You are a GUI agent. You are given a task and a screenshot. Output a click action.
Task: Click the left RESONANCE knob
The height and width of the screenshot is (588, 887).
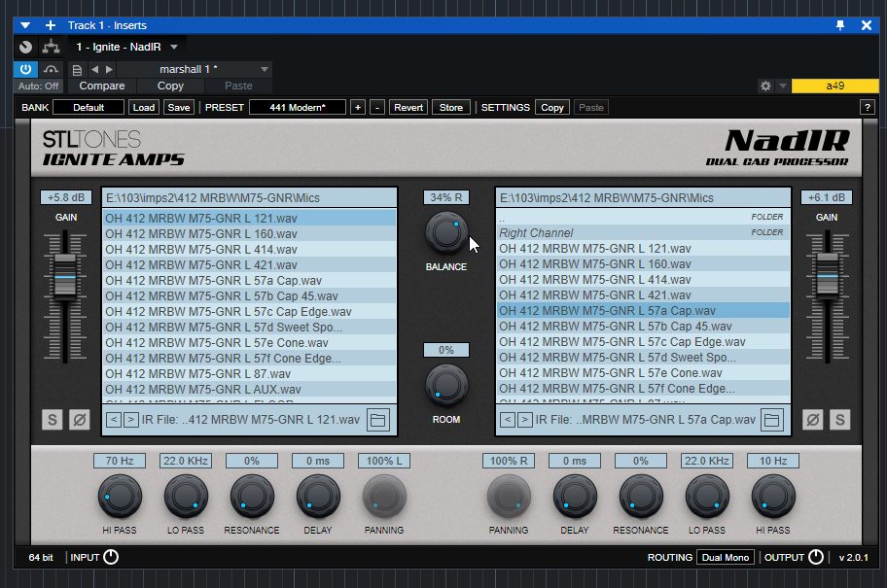click(x=252, y=496)
